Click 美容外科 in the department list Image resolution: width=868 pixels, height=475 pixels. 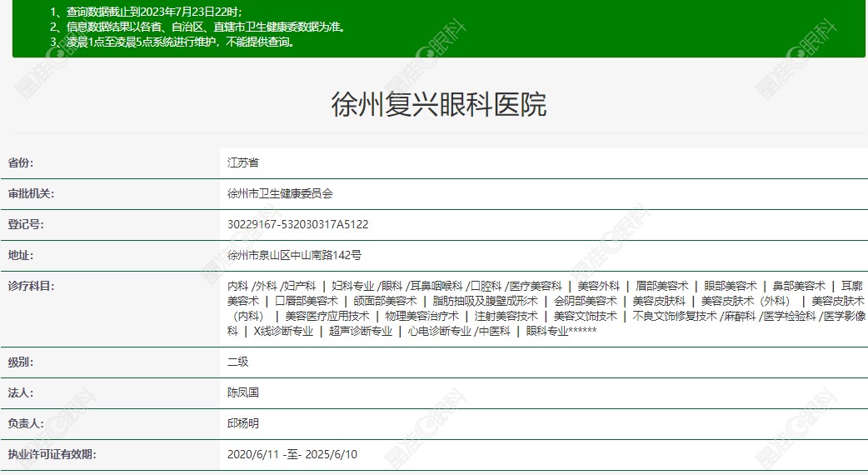click(598, 286)
